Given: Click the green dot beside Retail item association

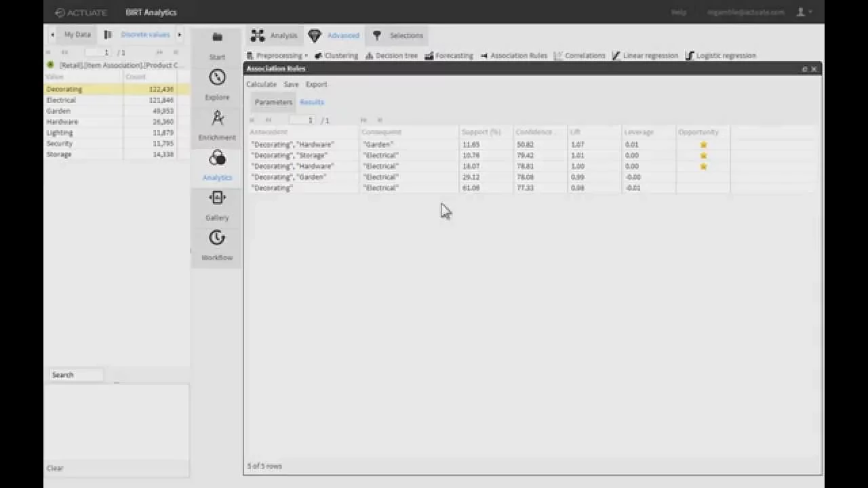Looking at the screenshot, I should point(50,65).
